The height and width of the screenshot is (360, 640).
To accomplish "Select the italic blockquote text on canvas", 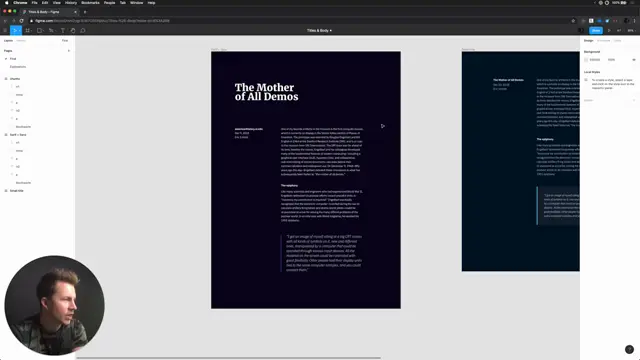I will pos(324,253).
